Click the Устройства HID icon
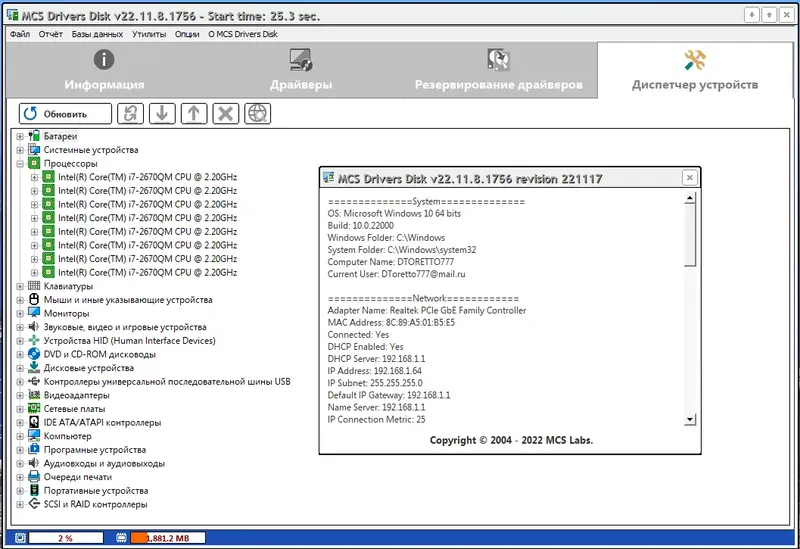The height and width of the screenshot is (549, 800). [x=34, y=340]
